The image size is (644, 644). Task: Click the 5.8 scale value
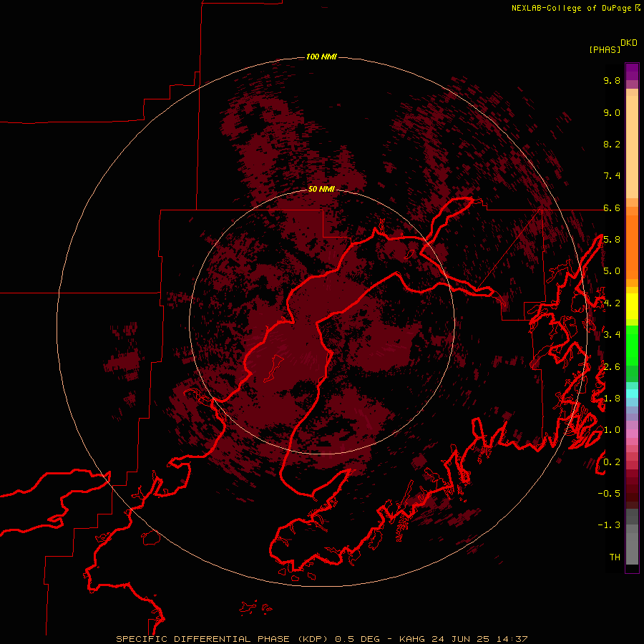612,240
